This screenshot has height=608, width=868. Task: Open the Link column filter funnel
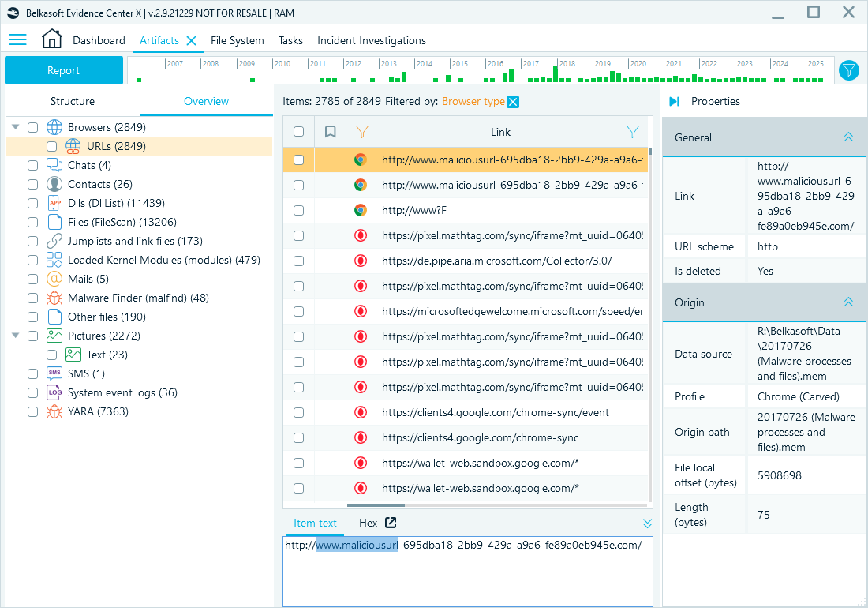point(632,132)
